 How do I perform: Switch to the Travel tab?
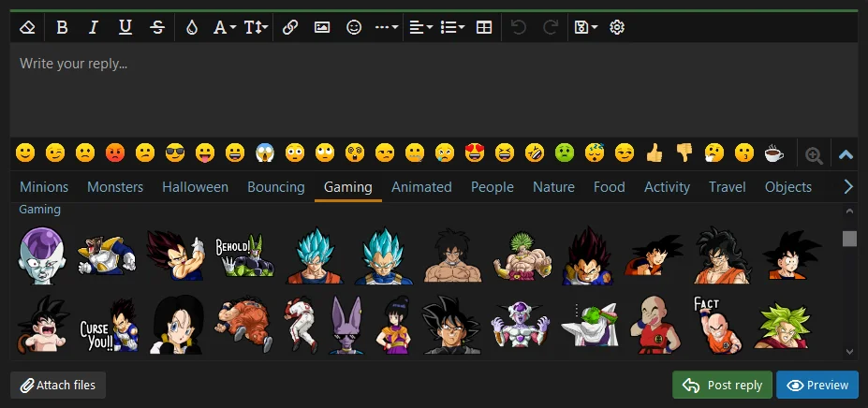pyautogui.click(x=727, y=187)
